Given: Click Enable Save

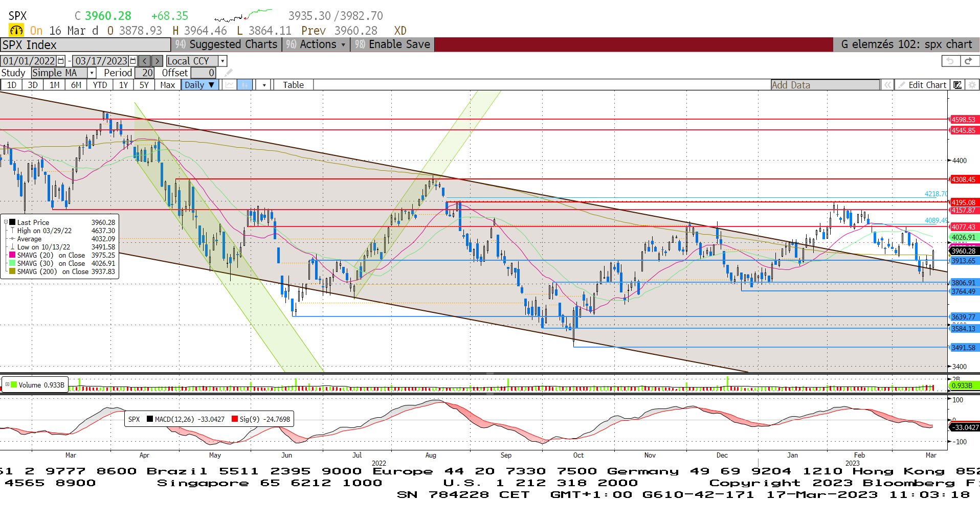Looking at the screenshot, I should point(393,44).
